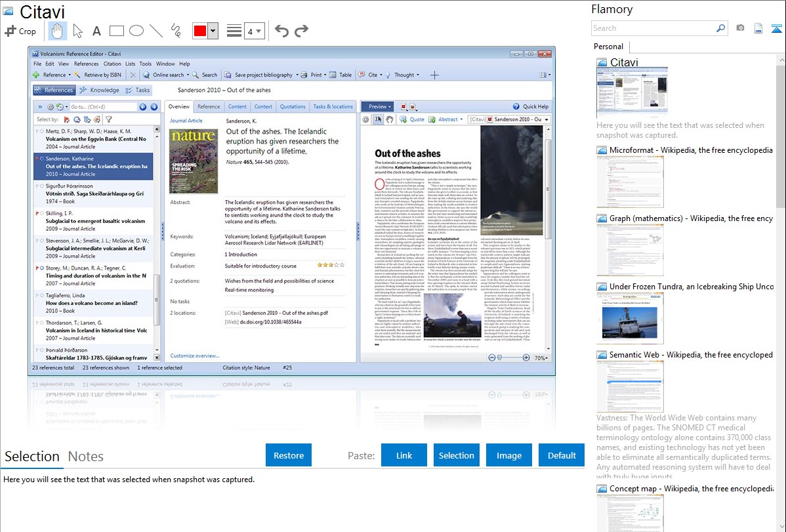Switch to the Notes tab

point(86,457)
